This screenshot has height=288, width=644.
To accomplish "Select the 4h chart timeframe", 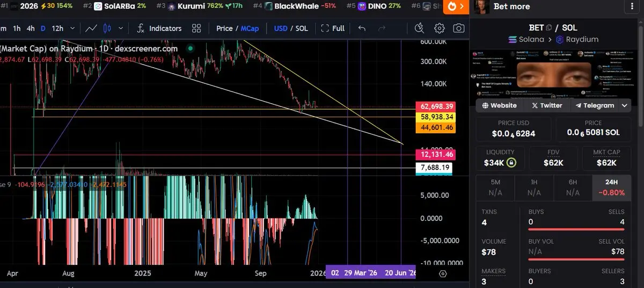I will [x=31, y=28].
